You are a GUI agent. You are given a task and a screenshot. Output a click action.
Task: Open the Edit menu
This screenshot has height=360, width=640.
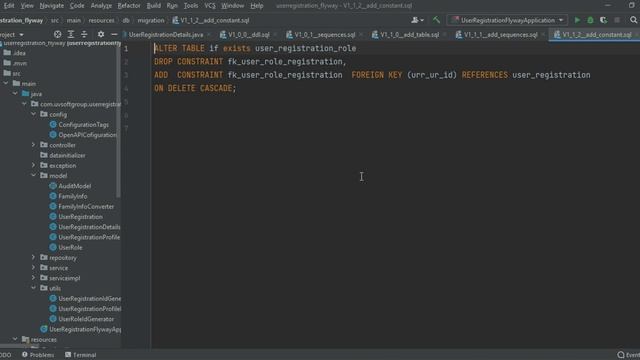pos(9,6)
